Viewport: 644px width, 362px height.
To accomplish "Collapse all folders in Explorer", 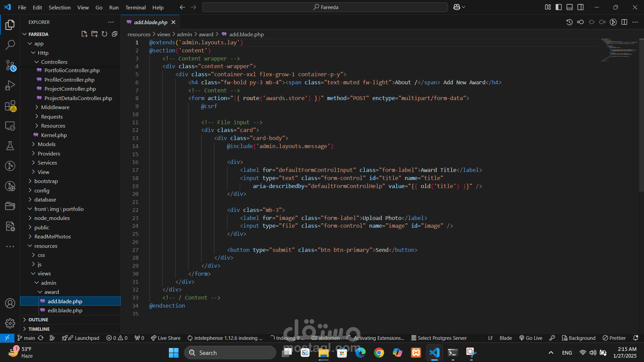I will [x=114, y=34].
